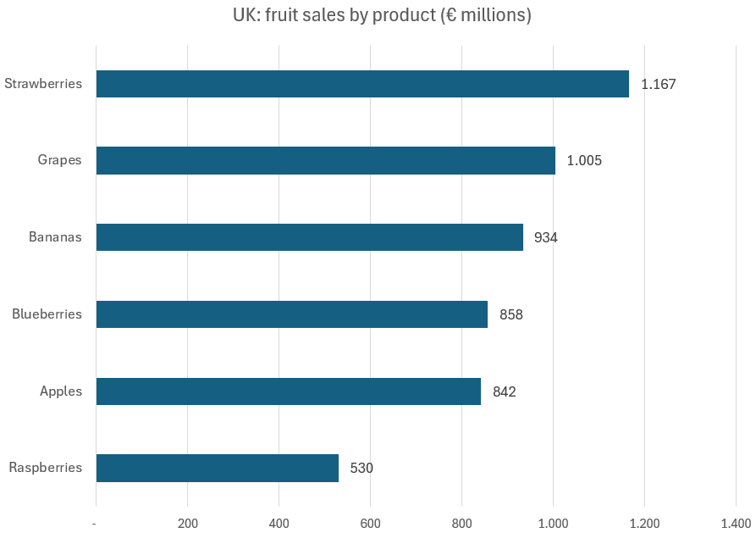Viewport: 756px width, 533px height.
Task: Select the Grapes bar
Action: [326, 161]
